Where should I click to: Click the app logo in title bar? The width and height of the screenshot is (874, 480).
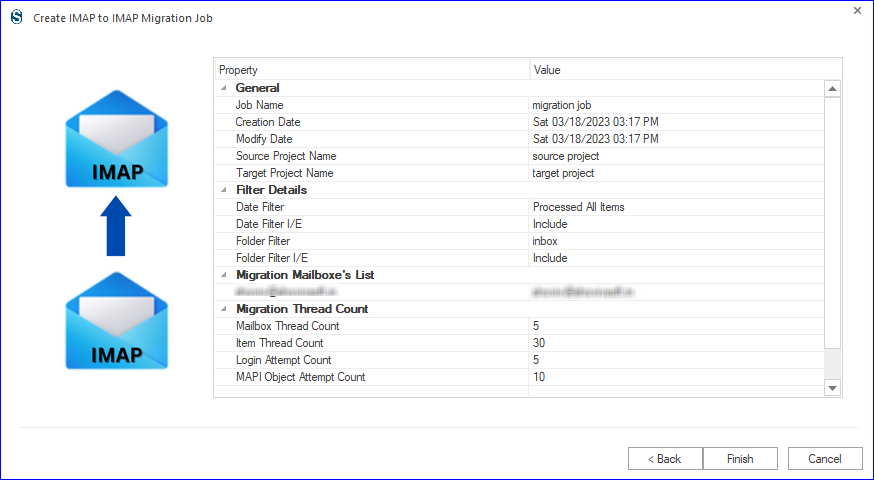pyautogui.click(x=17, y=18)
